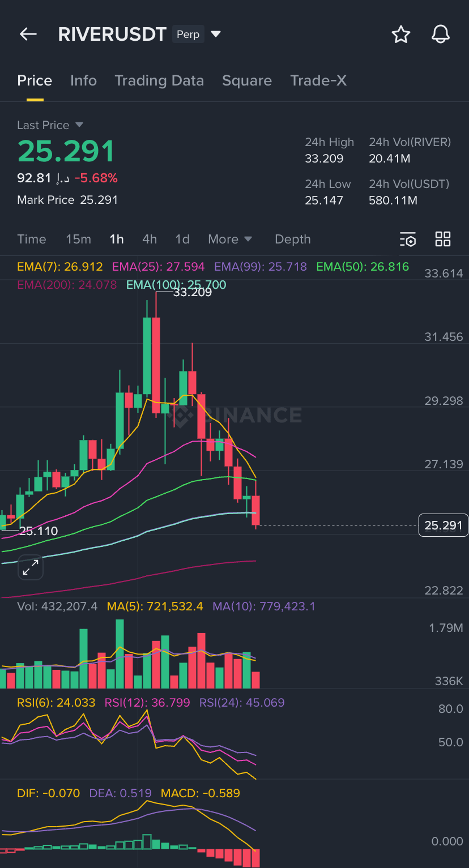Tap the 24h Vol(USDT) 580.11M value
Image resolution: width=469 pixels, height=868 pixels.
click(x=393, y=200)
